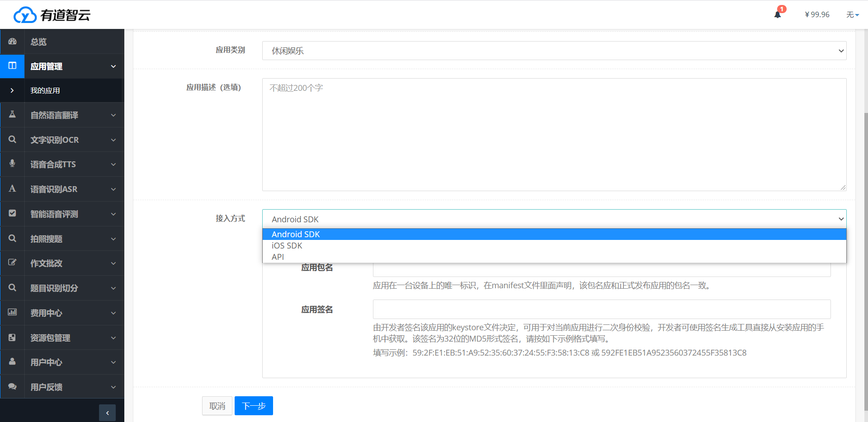
Task: Open the 应用类别 dropdown showing 休闲娱乐
Action: tap(554, 51)
